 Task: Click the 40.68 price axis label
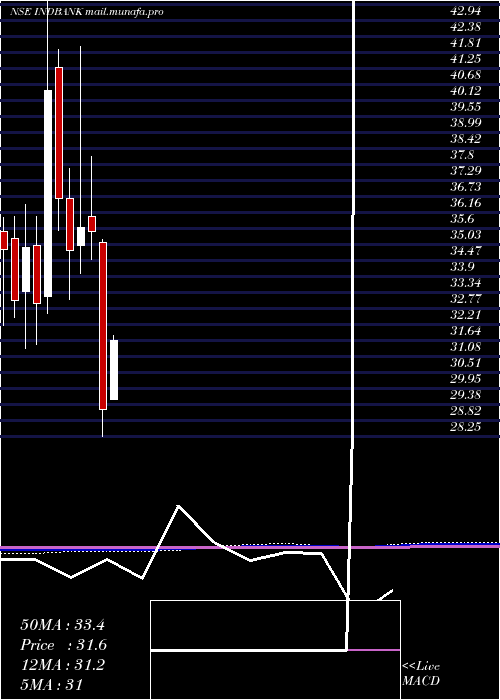(x=466, y=75)
